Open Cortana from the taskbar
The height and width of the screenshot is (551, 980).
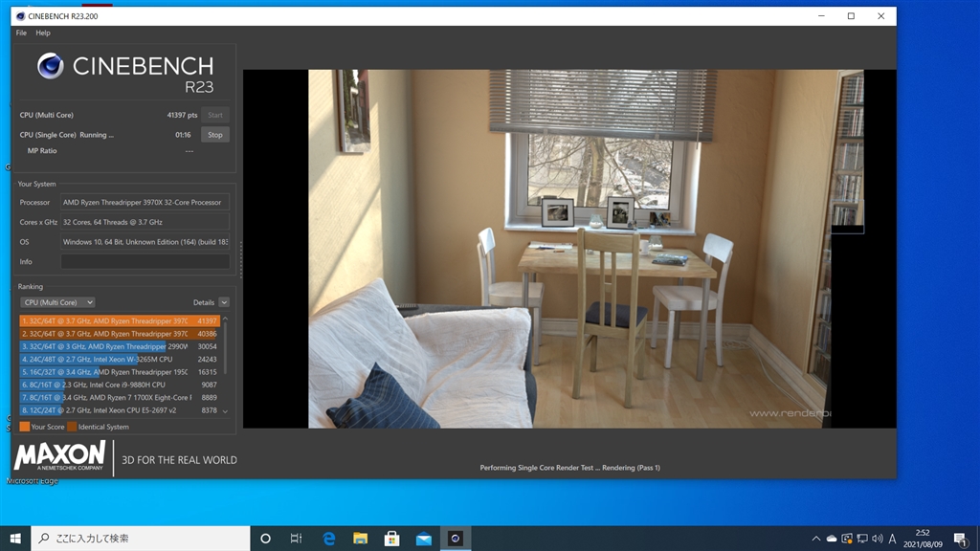point(266,538)
